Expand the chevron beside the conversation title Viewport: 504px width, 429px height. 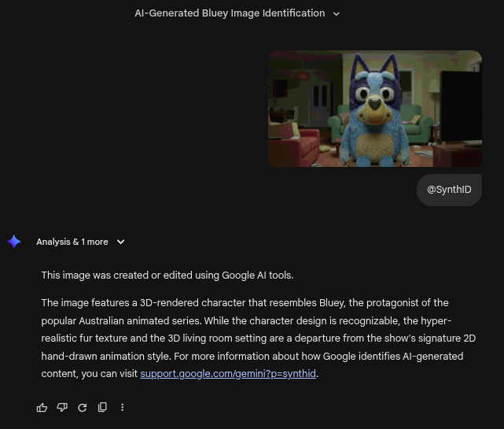coord(337,13)
